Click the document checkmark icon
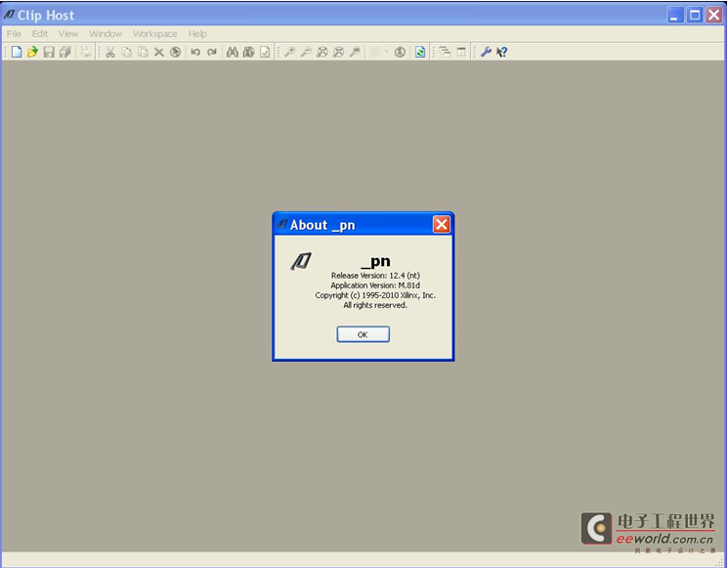Screen dimensions: 728x568 tap(265, 52)
